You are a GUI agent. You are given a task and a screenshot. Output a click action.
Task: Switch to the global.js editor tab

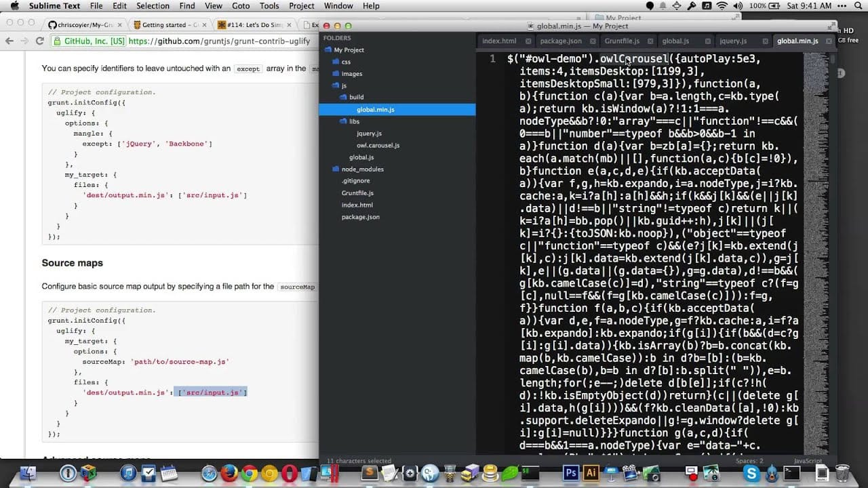coord(675,41)
